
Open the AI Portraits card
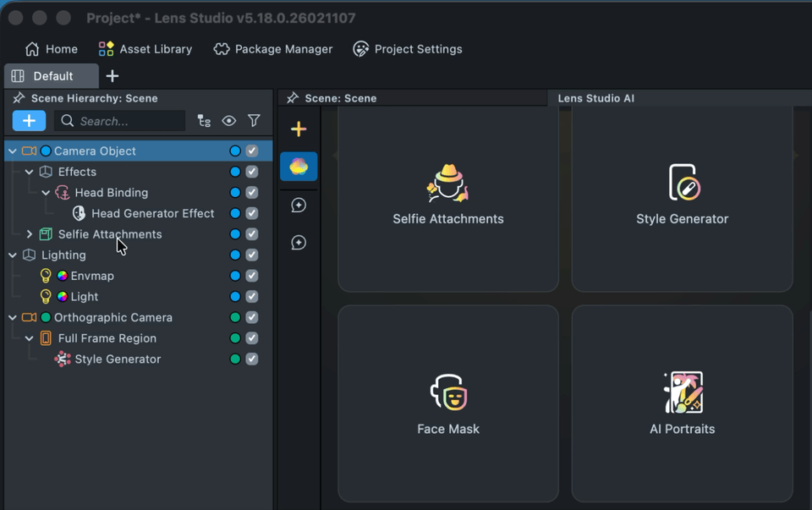[x=682, y=403]
